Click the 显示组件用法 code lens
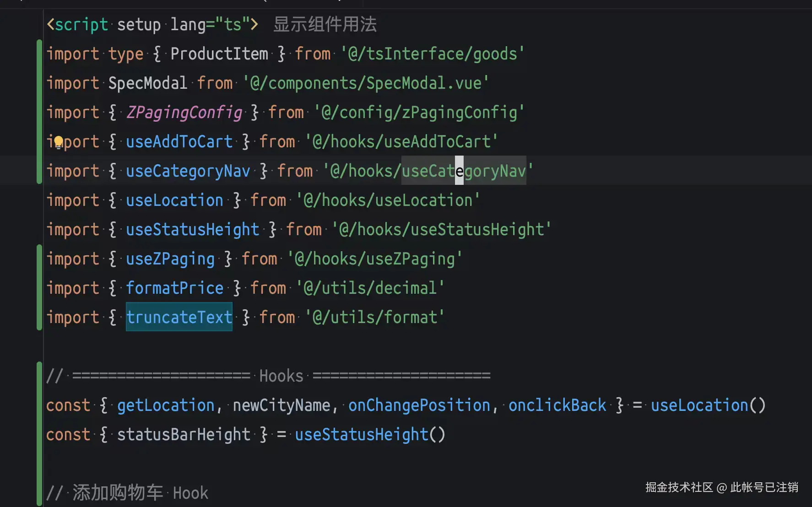Image resolution: width=812 pixels, height=507 pixels. (x=325, y=24)
